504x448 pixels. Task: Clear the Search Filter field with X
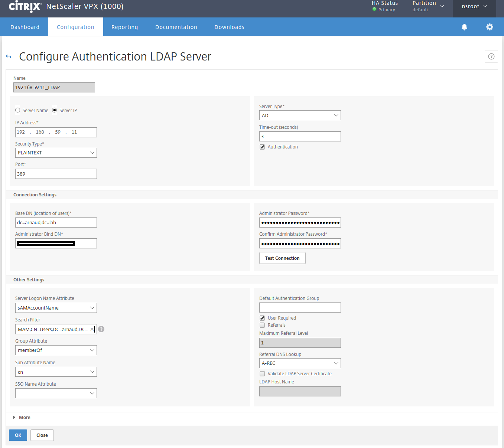92,329
